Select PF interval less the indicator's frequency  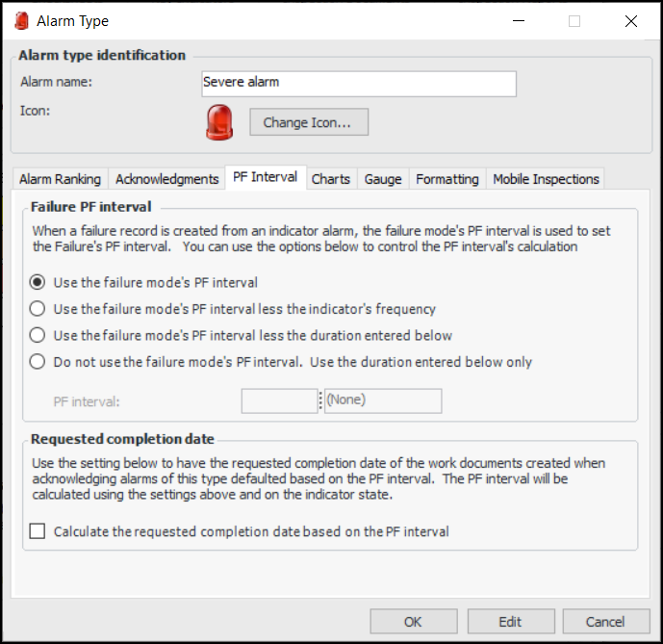pyautogui.click(x=38, y=309)
